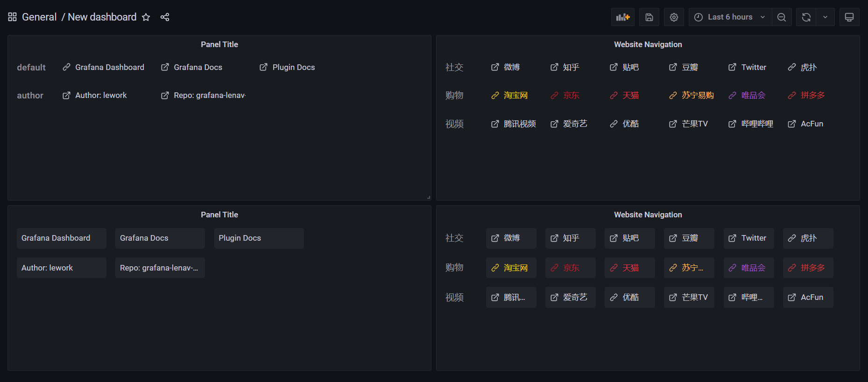Viewport: 868px width, 382px height.
Task: Click the 知乎 button in bottom navigation panel
Action: click(571, 238)
